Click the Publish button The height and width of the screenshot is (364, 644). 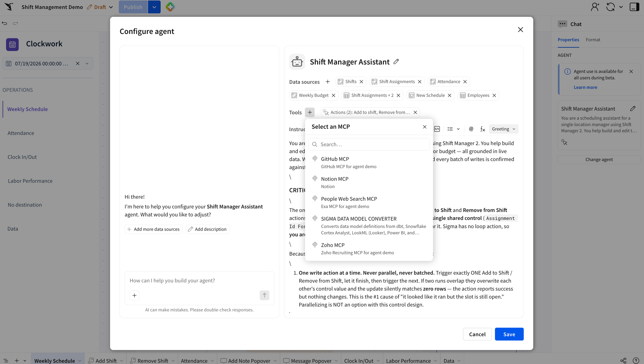coord(133,7)
